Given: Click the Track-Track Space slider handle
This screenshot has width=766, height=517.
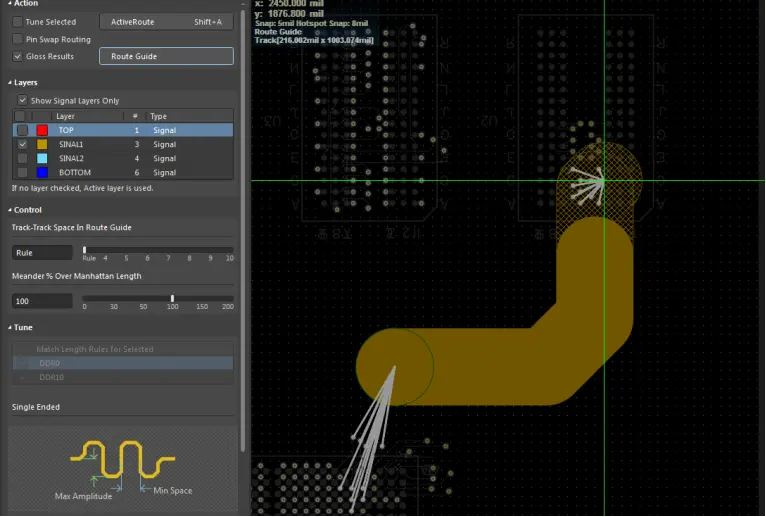Looking at the screenshot, I should click(x=85, y=250).
